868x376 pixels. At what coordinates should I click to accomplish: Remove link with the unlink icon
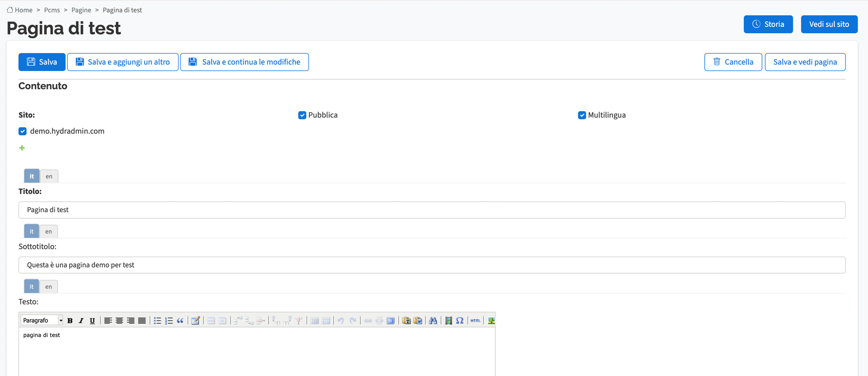[x=379, y=321]
